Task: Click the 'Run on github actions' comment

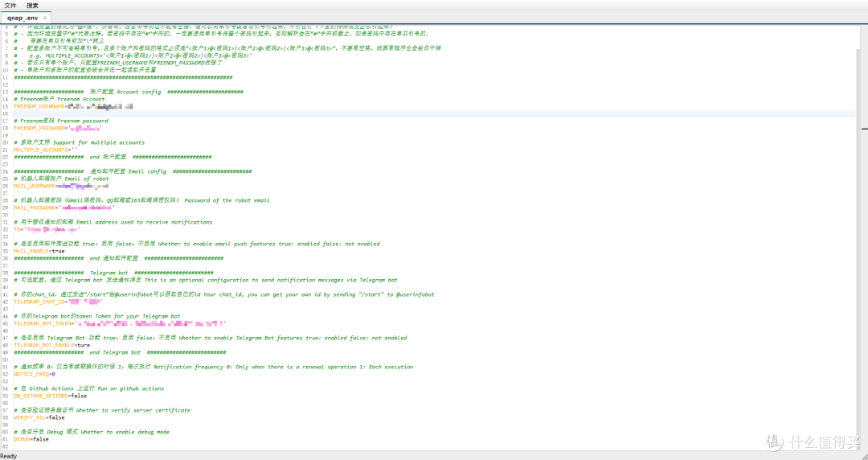Action: point(89,388)
